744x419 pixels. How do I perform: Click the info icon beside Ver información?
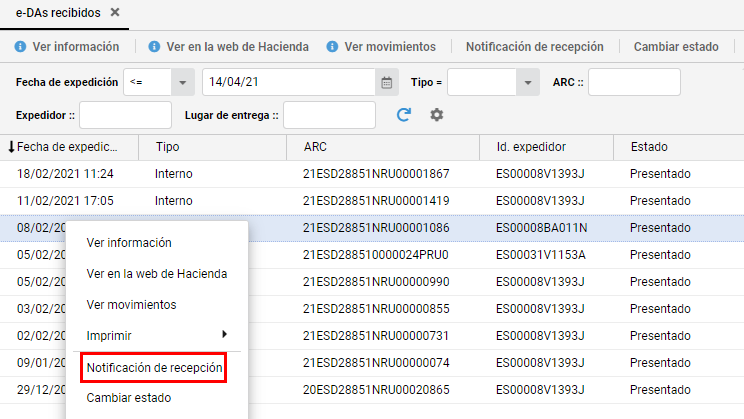click(x=20, y=47)
